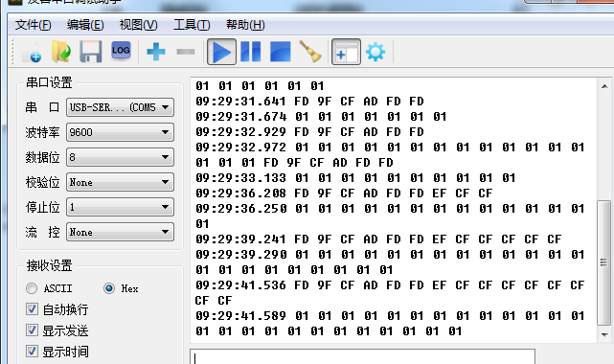
Task: Open the 文件(F) menu
Action: (33, 25)
